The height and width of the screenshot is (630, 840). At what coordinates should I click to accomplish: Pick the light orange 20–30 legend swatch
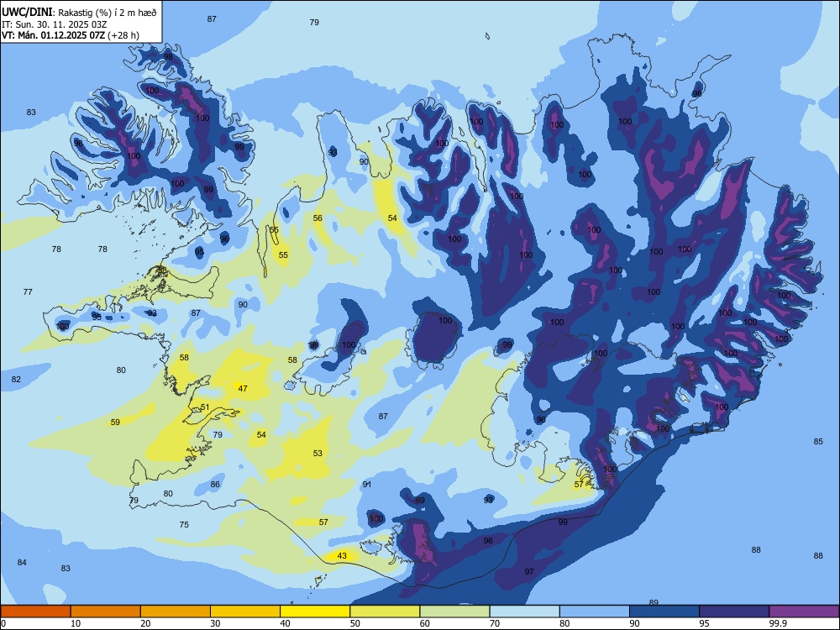176,612
